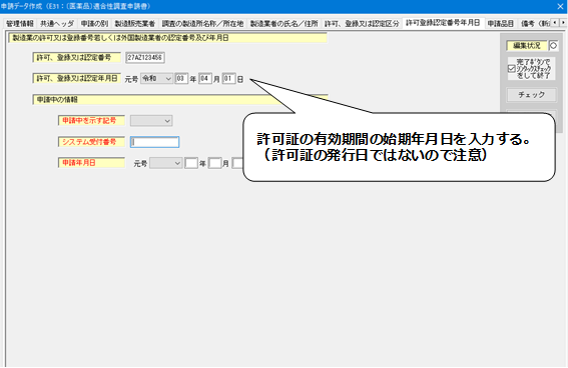Go to the 製造販売業者 tab
Screen dimensions: 568x368
click(135, 24)
